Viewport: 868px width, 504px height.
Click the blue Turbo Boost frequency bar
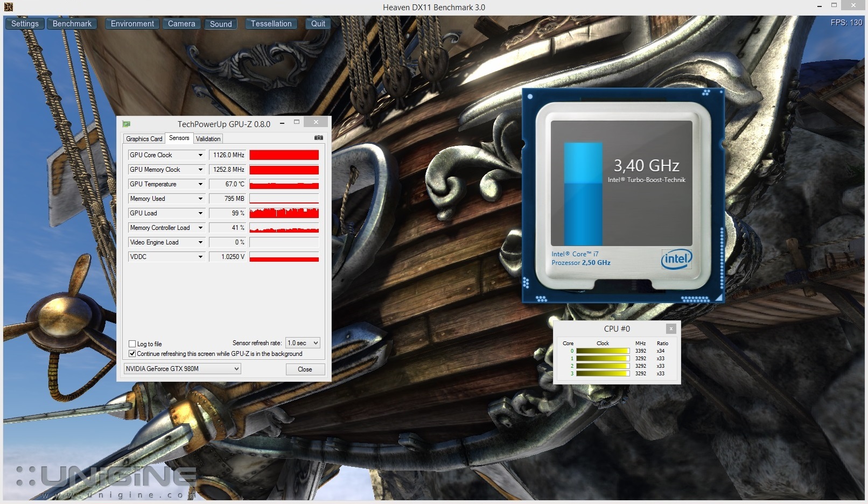click(583, 194)
